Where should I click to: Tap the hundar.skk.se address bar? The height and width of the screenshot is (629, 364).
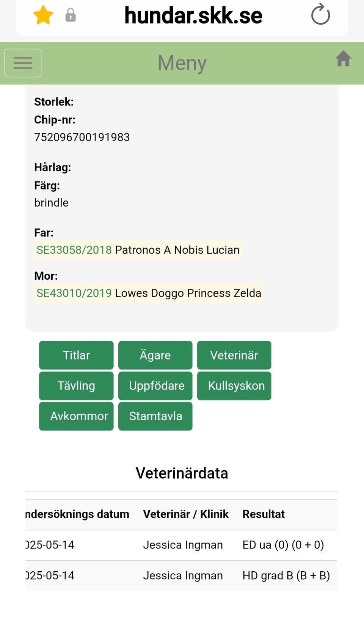pos(193,16)
